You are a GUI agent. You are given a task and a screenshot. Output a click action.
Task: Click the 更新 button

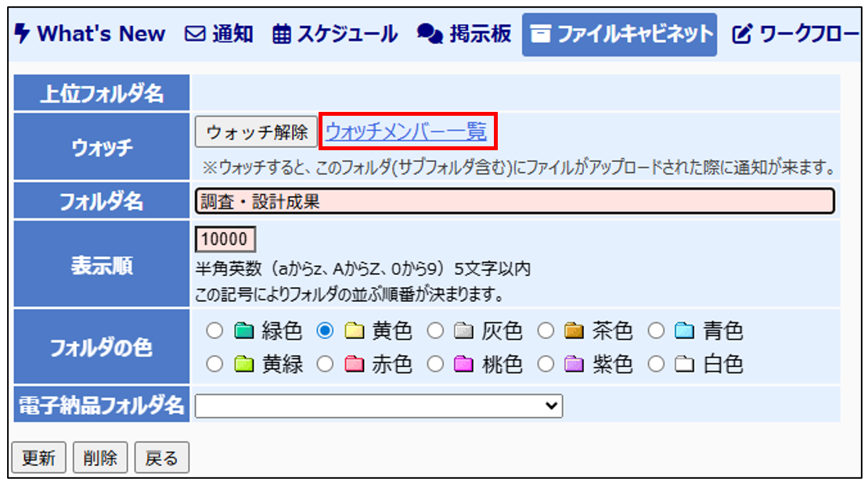pos(38,458)
